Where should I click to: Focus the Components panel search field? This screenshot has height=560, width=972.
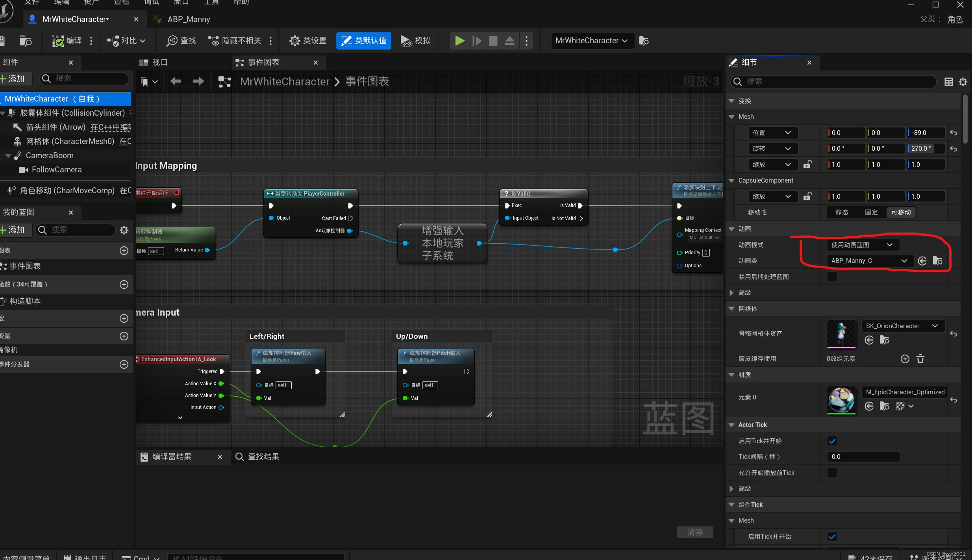tap(84, 79)
